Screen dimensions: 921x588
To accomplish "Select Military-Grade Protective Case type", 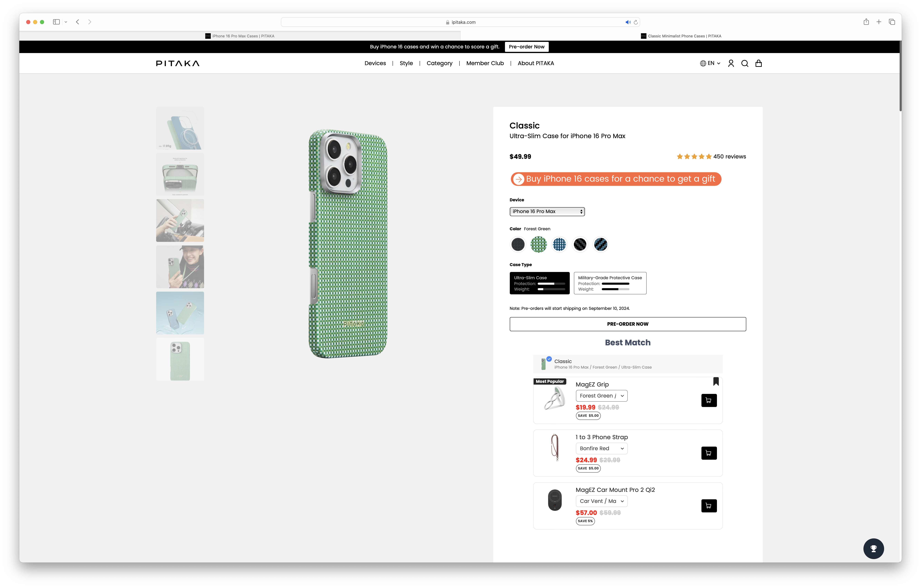I will click(610, 283).
